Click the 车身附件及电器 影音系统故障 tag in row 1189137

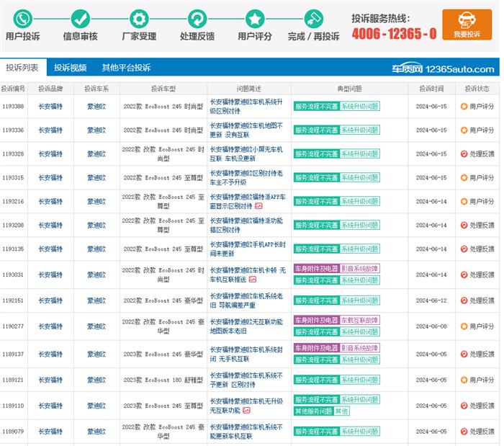point(336,348)
